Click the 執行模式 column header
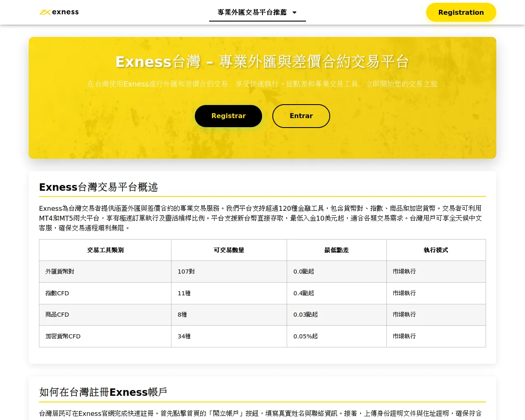The width and height of the screenshot is (525, 420). 436,250
